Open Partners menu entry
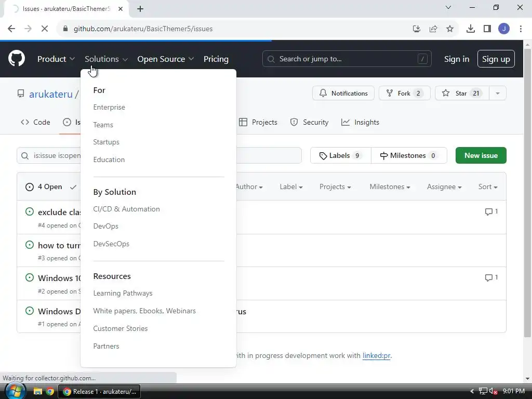Image resolution: width=532 pixels, height=399 pixels. click(x=106, y=346)
